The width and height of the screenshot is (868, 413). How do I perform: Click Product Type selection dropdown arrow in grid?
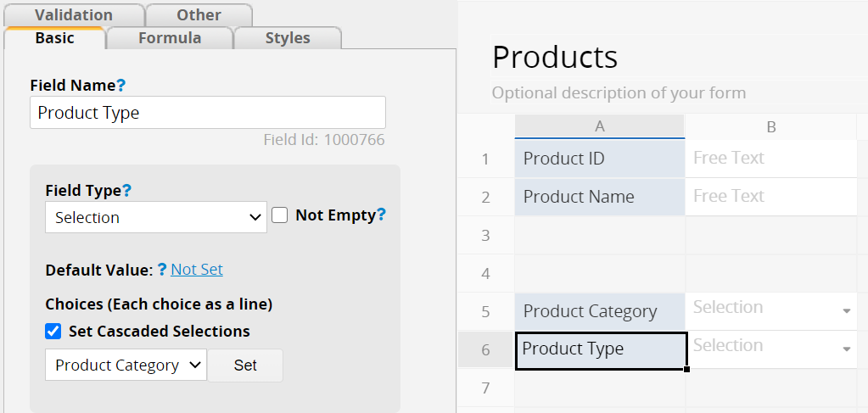(847, 349)
